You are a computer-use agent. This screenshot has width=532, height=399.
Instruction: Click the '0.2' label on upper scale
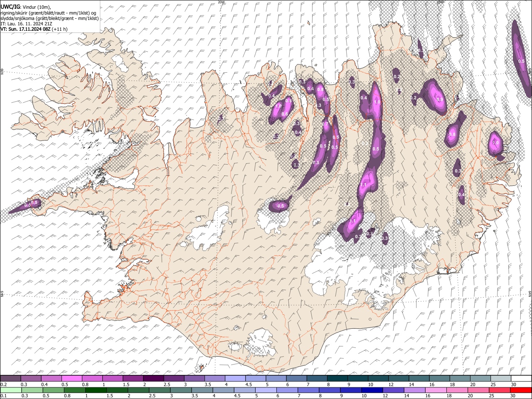point(4,384)
